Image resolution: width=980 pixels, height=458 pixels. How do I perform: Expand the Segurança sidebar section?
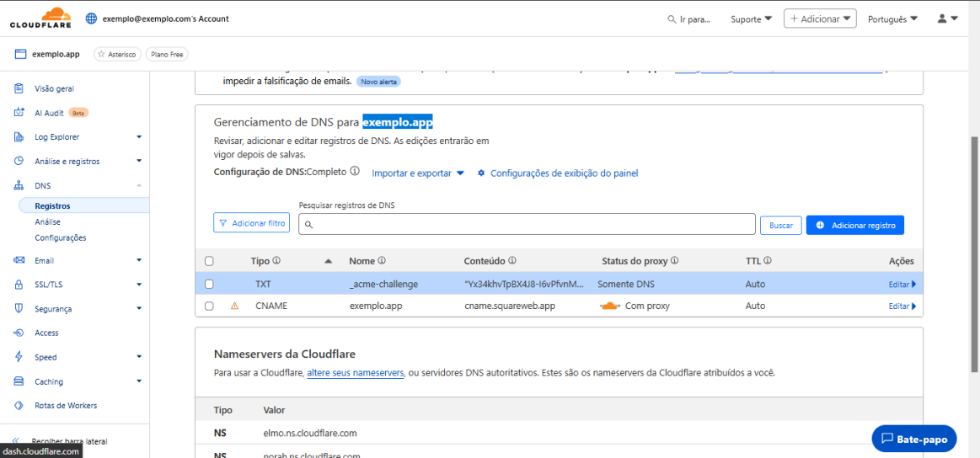point(139,309)
